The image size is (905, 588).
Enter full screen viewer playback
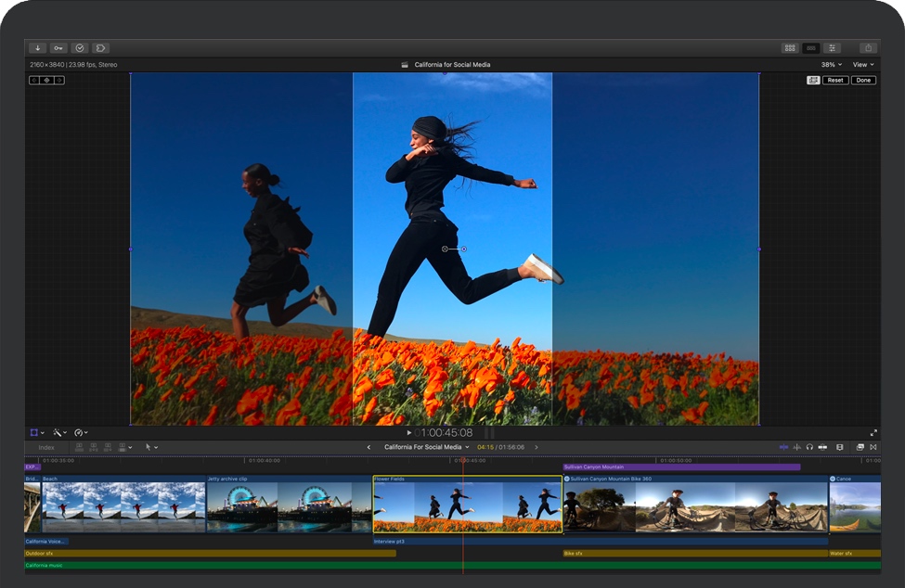coord(873,433)
